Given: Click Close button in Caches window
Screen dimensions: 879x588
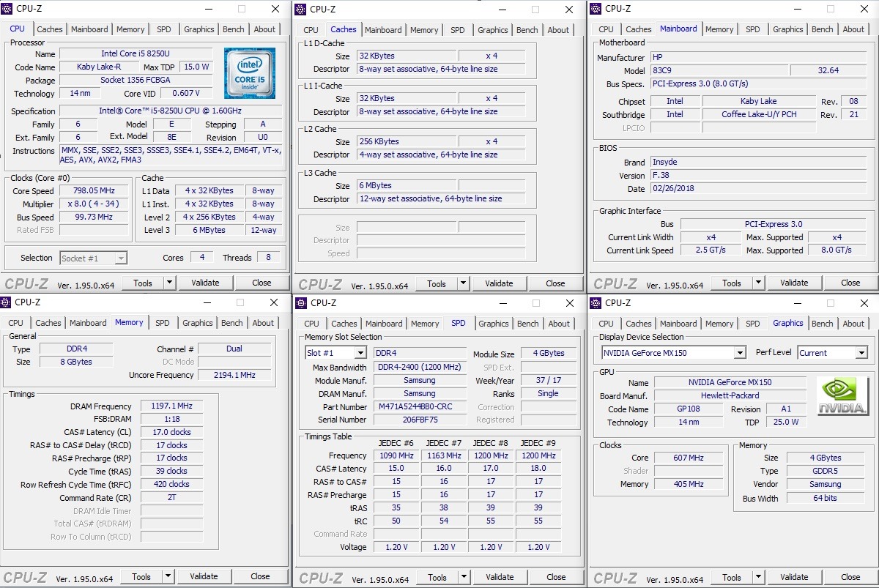Looking at the screenshot, I should pos(555,283).
